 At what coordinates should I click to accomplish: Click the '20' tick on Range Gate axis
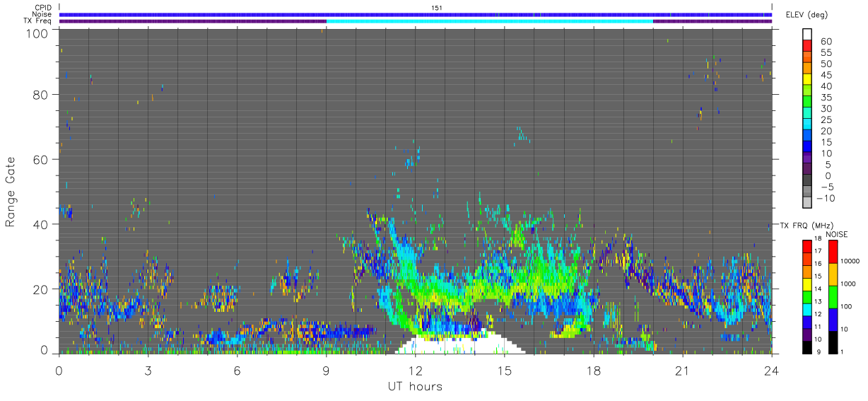point(40,289)
